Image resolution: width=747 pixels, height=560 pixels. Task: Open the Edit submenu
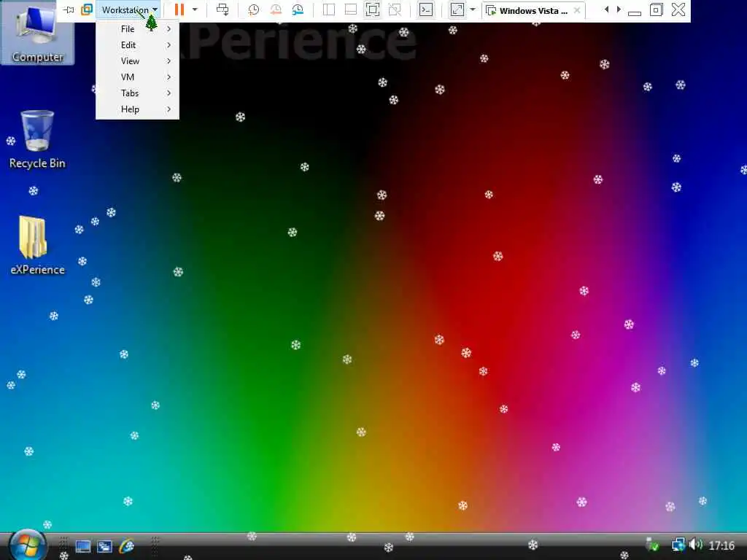137,45
